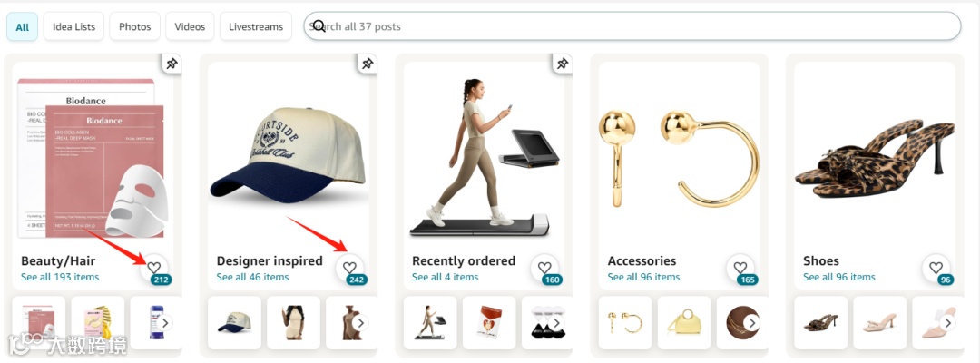The height and width of the screenshot is (363, 980).
Task: Click right chevron under Shoes list
Action: pos(947,323)
